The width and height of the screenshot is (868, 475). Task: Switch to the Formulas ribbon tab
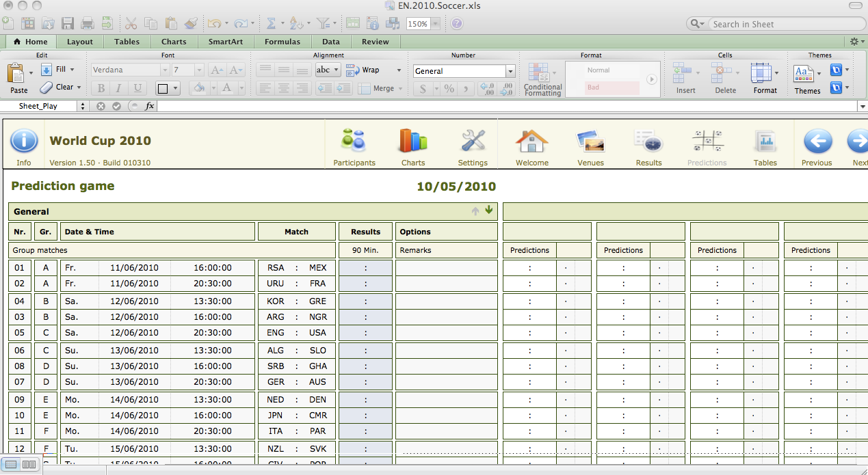282,42
